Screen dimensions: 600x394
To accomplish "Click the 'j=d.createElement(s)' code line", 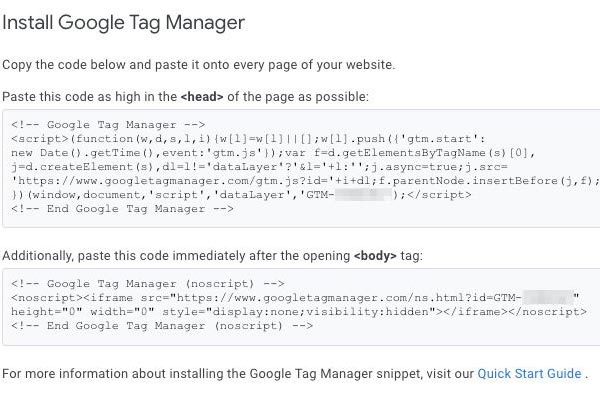I will 259,167.
